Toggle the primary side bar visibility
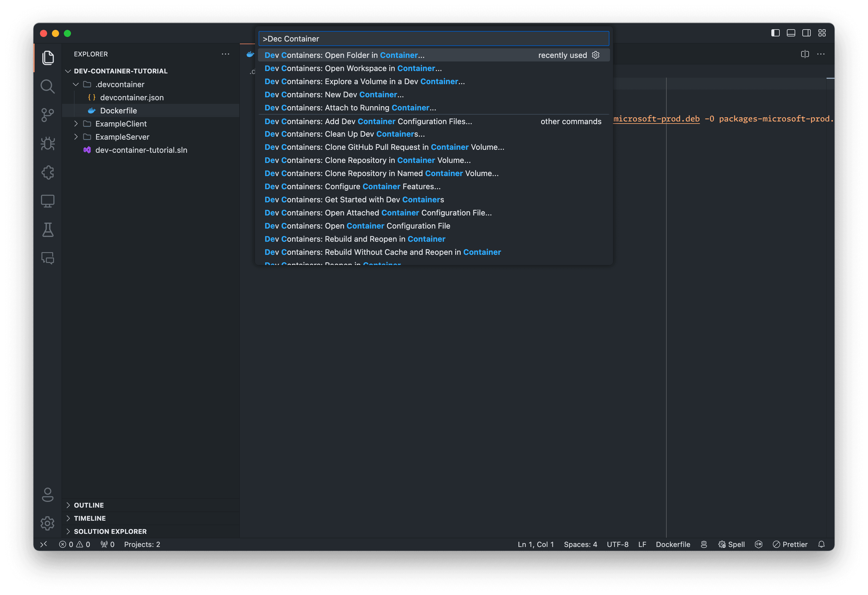 pyautogui.click(x=775, y=33)
